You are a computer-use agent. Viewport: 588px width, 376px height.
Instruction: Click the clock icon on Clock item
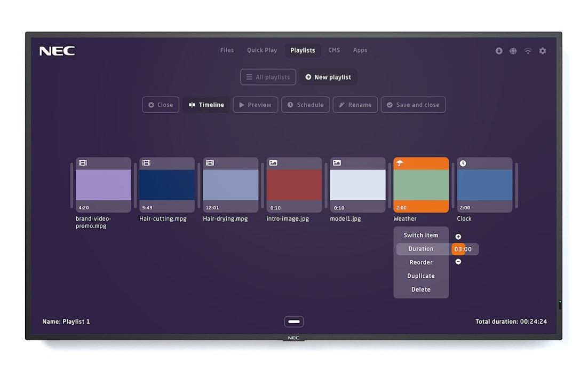tap(463, 163)
